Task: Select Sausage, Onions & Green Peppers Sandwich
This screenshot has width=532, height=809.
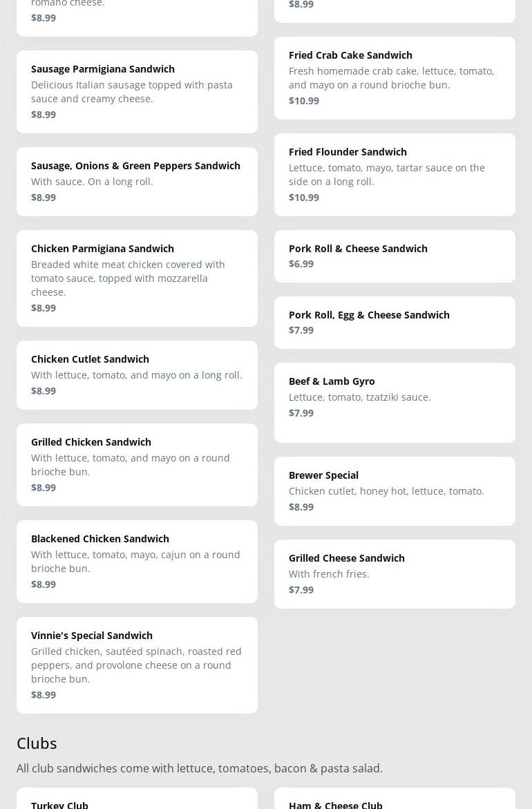Action: point(137,181)
